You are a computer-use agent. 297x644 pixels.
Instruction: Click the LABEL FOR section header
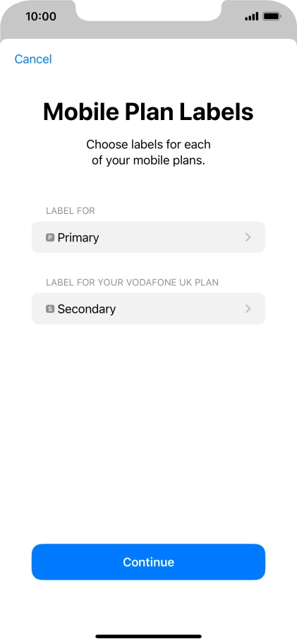pyautogui.click(x=71, y=211)
